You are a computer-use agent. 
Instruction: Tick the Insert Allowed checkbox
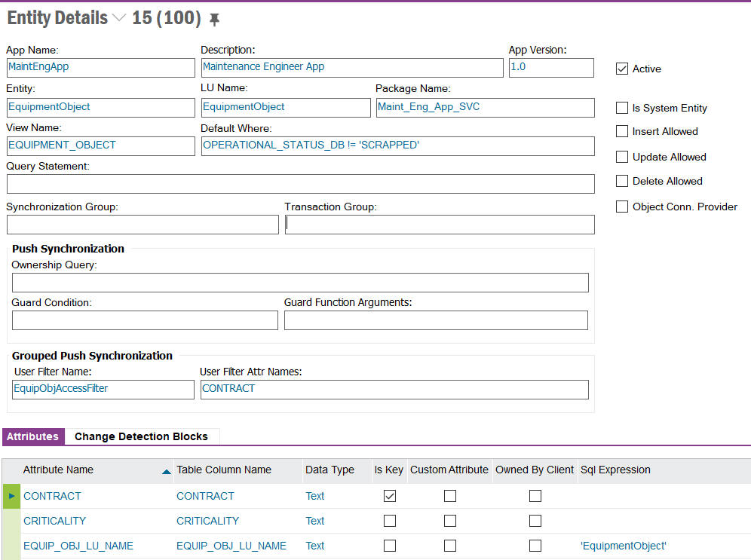pos(622,131)
